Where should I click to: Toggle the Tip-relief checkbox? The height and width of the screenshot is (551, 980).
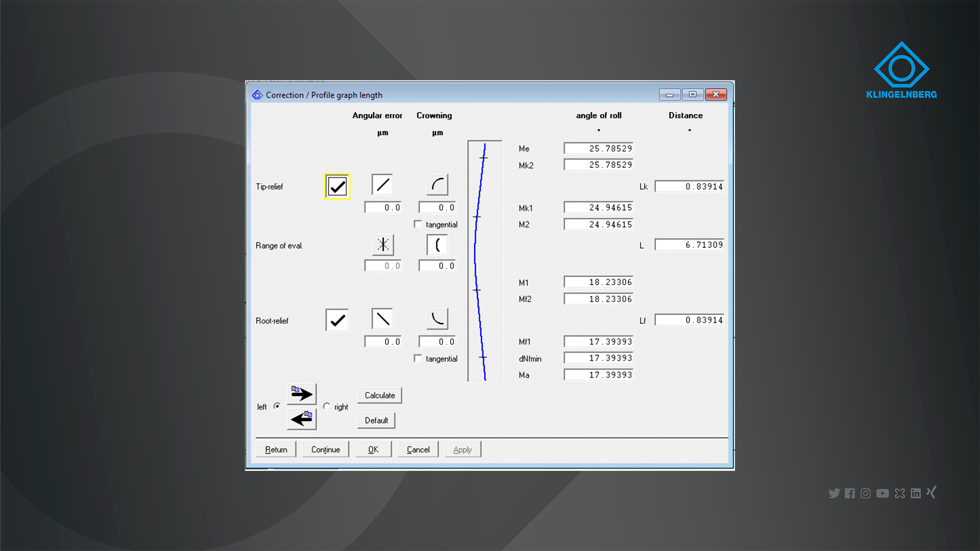tap(337, 186)
